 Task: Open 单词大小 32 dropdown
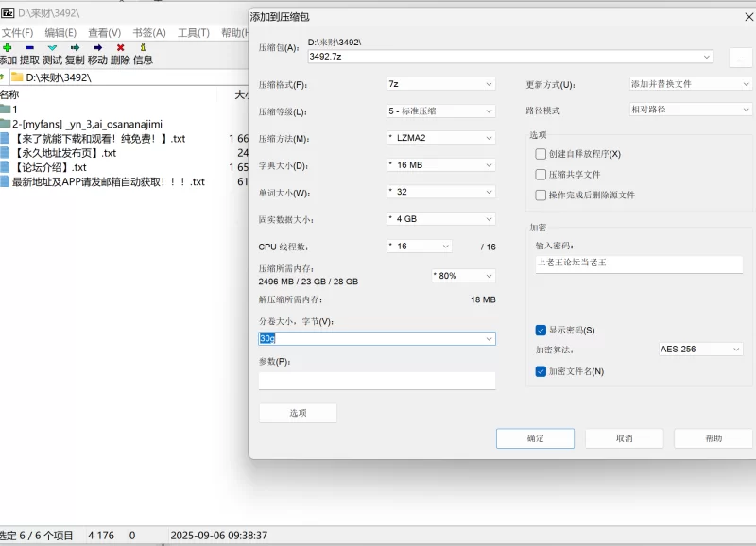tap(489, 192)
